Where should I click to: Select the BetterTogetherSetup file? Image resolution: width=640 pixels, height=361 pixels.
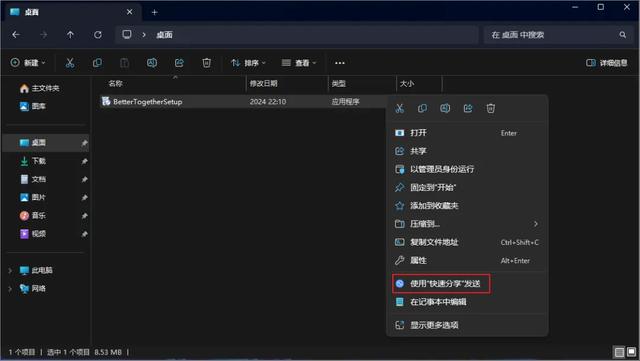pos(147,102)
